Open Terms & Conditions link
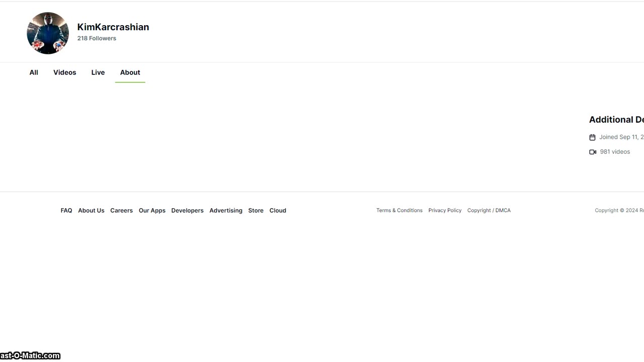Screen dimensions: 644x362 (399, 211)
